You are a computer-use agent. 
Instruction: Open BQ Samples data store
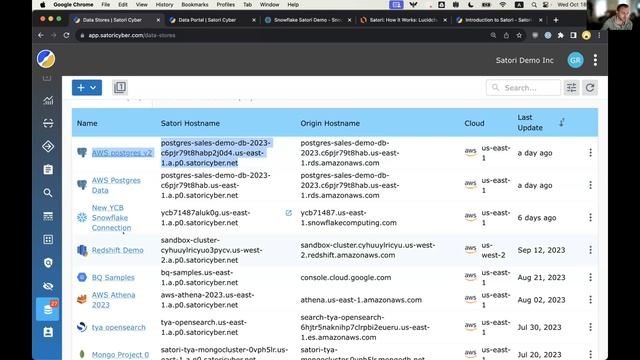113,277
